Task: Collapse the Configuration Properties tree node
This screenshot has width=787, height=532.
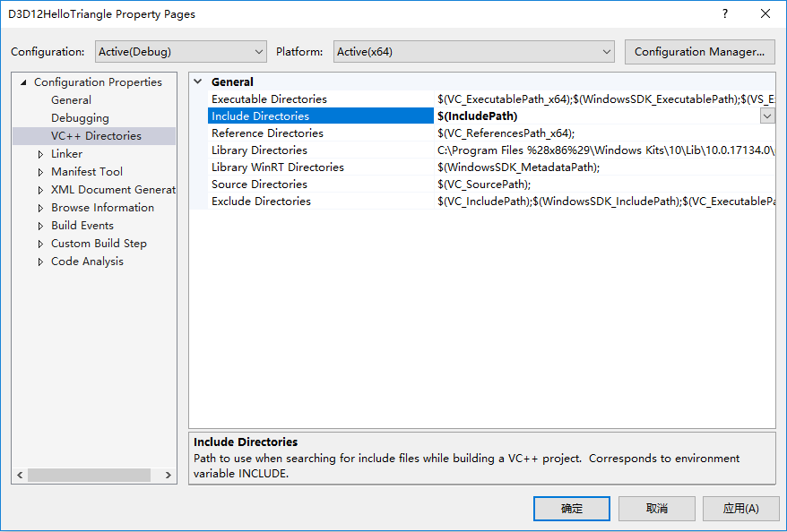Action: 24,82
